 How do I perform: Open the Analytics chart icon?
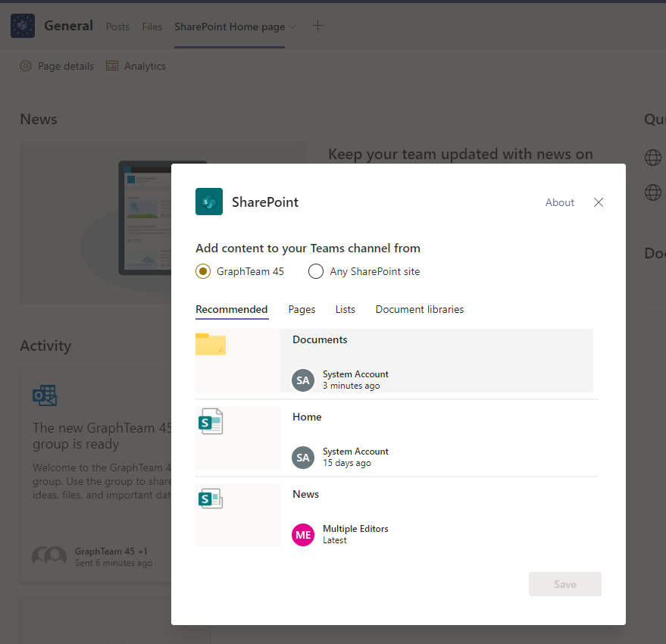click(112, 66)
